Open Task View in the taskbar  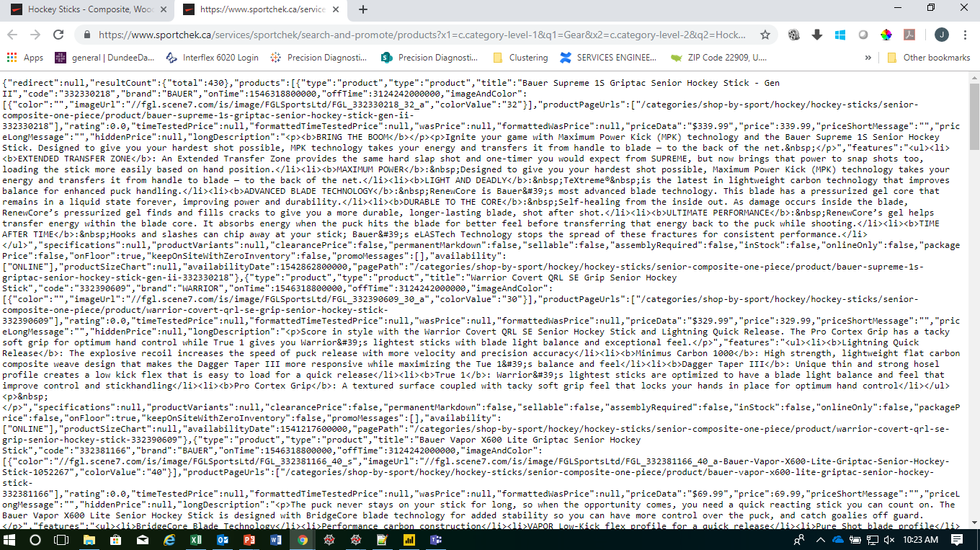(61, 539)
